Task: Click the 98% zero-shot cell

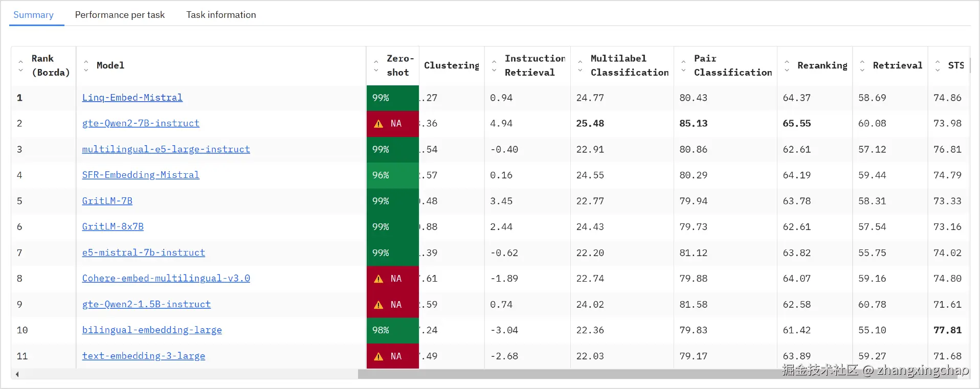Action: coord(393,330)
